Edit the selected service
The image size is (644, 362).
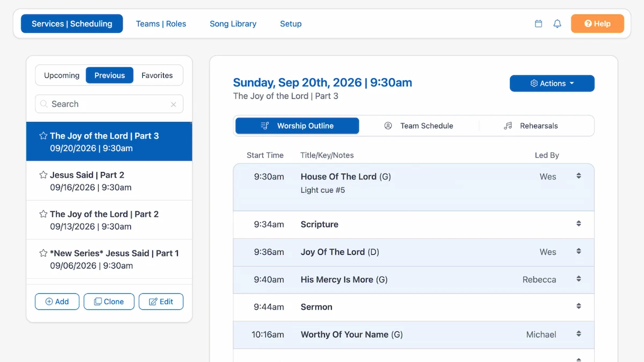coord(161,301)
